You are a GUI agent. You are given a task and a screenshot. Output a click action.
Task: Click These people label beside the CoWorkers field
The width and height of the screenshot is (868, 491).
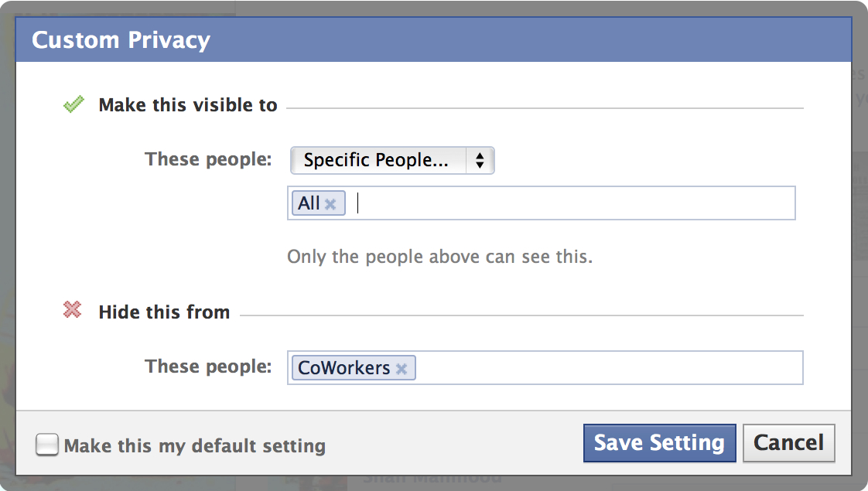[x=208, y=367]
